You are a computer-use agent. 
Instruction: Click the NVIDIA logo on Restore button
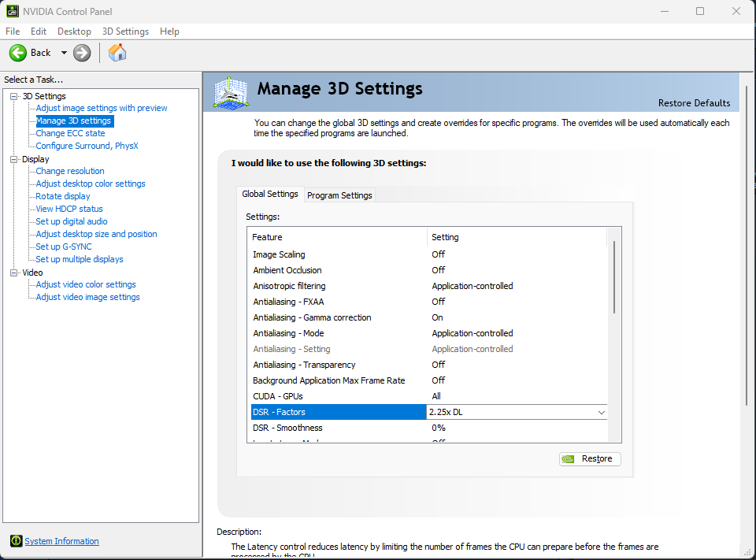click(x=569, y=459)
